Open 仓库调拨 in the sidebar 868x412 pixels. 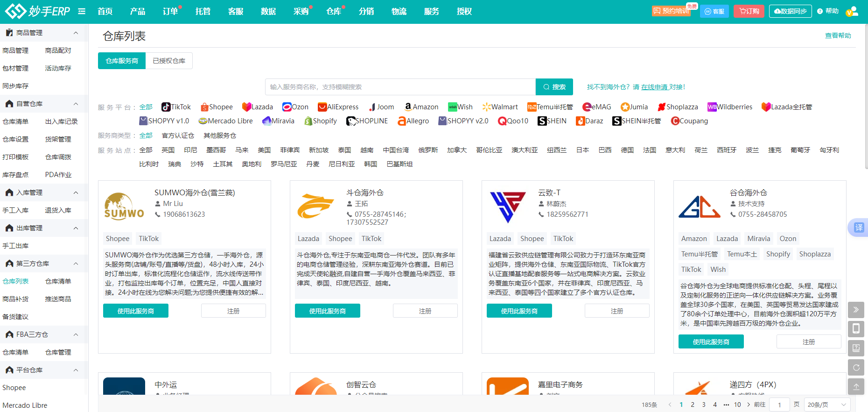[x=58, y=157]
